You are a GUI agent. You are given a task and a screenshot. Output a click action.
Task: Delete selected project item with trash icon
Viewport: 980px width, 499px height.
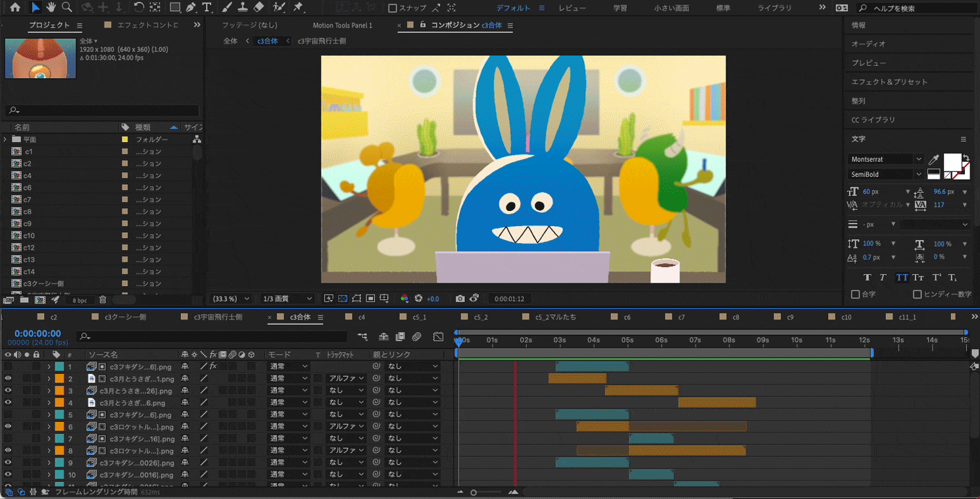point(103,300)
